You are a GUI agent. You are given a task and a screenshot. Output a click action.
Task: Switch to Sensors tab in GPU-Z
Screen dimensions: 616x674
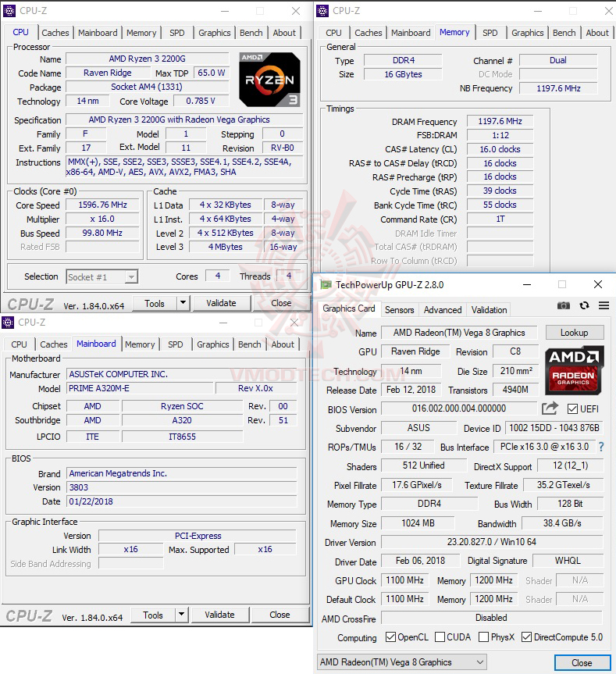pyautogui.click(x=400, y=310)
